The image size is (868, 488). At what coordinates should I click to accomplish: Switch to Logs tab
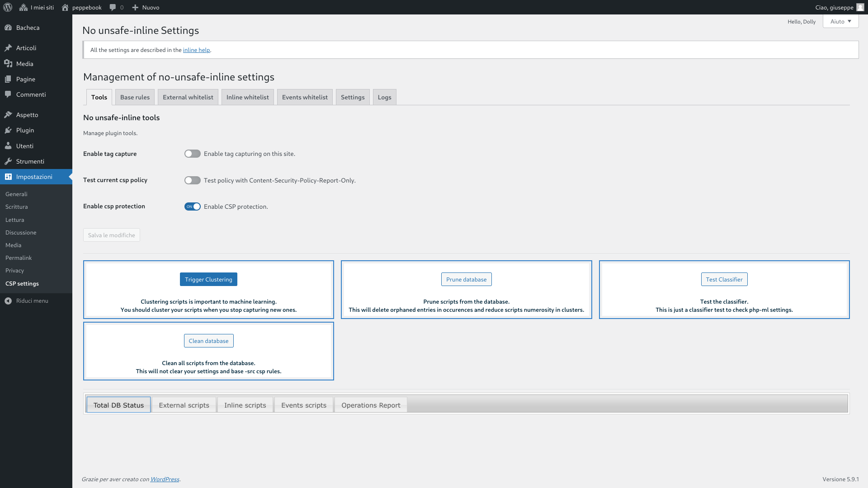[385, 97]
